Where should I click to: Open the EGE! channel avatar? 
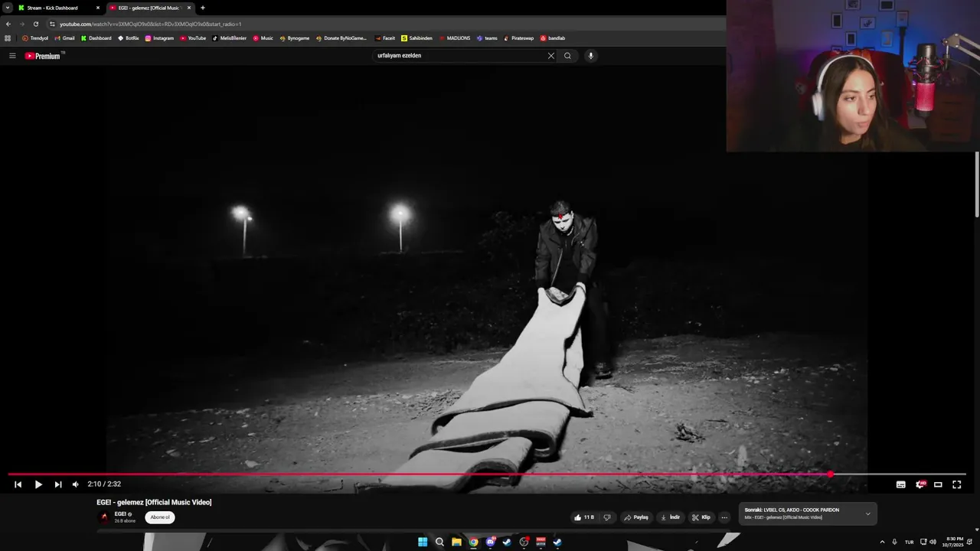point(104,517)
